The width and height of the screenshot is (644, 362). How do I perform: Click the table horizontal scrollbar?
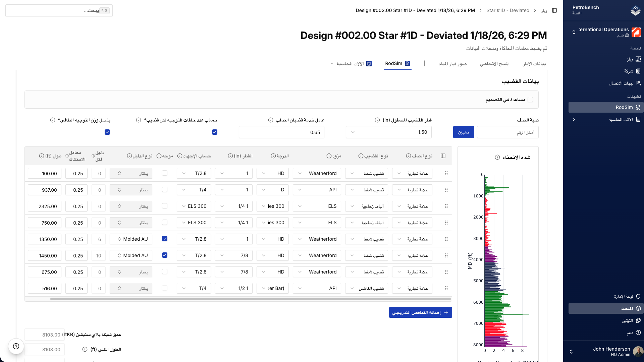tap(250, 299)
